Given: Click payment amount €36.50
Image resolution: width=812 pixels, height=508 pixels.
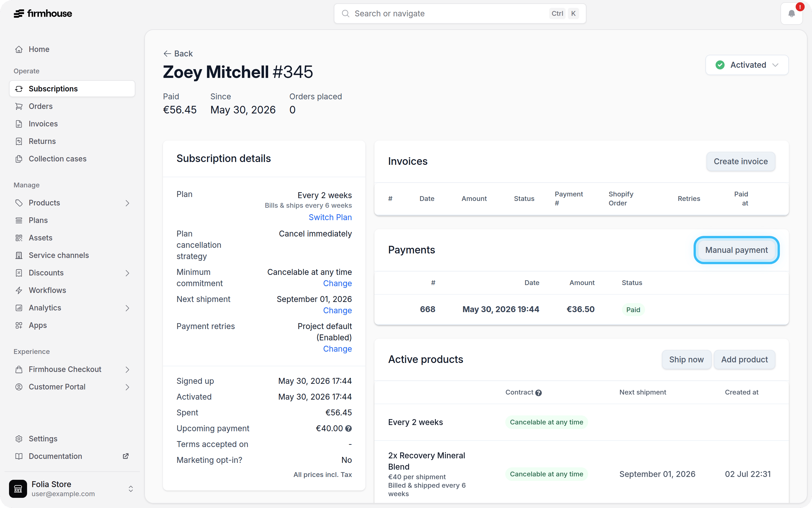Looking at the screenshot, I should [x=580, y=309].
